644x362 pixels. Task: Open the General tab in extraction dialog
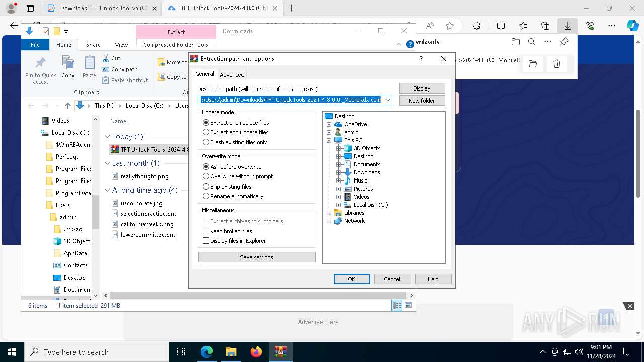(205, 74)
